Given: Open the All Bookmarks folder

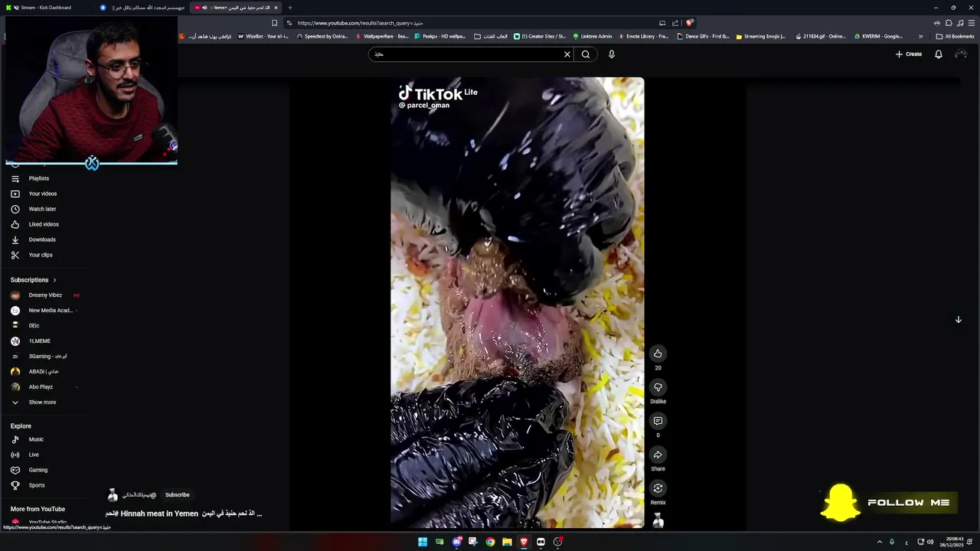Looking at the screenshot, I should pyautogui.click(x=955, y=36).
